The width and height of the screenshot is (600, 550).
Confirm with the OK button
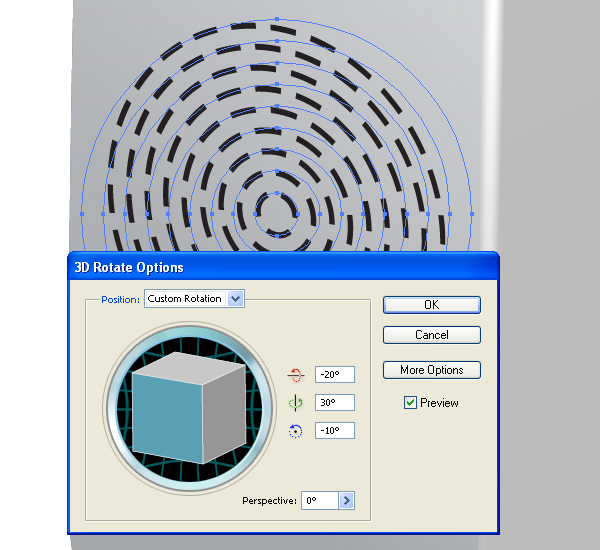tap(432, 305)
